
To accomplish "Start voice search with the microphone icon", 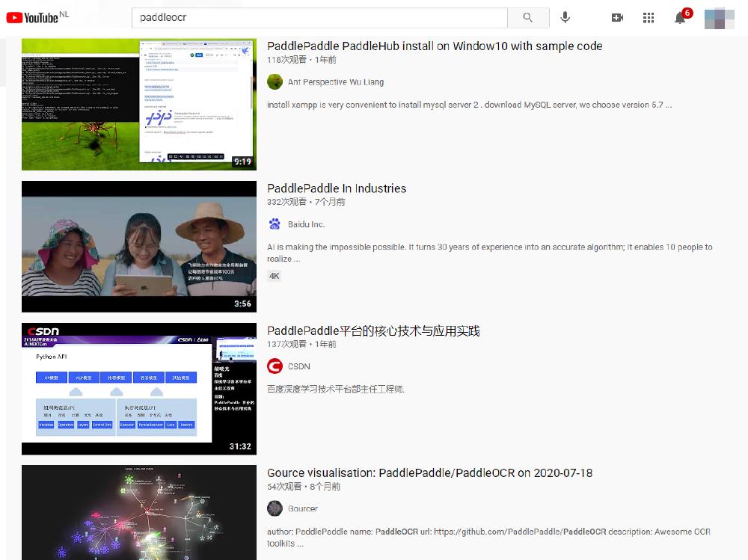I will coord(565,18).
